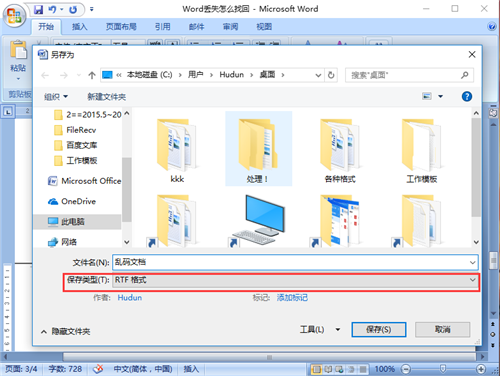Select FileRecv folder in tree
500x376 pixels.
pyautogui.click(x=75, y=130)
